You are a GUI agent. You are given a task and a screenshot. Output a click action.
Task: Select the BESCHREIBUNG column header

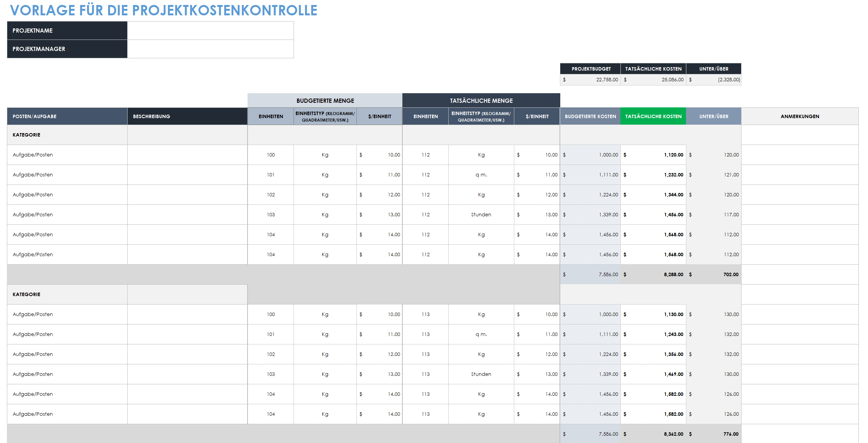point(187,116)
